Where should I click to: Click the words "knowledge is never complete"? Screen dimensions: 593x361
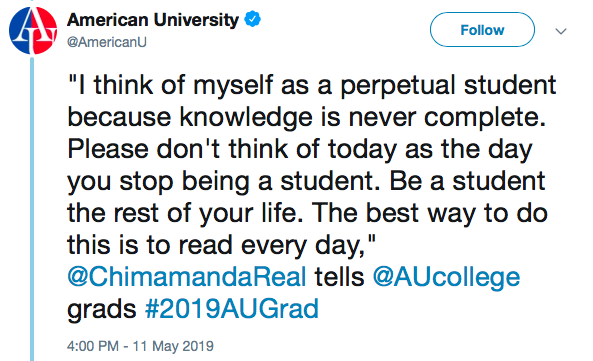click(x=362, y=118)
